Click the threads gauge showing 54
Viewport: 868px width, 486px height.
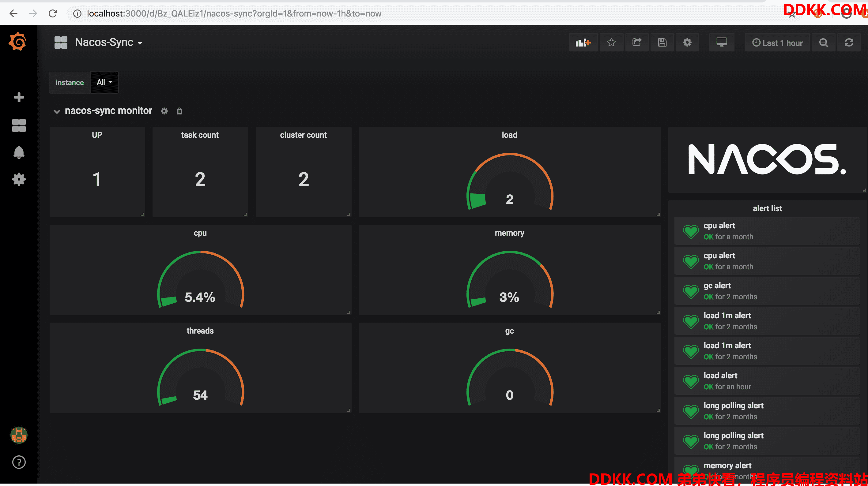(x=201, y=378)
